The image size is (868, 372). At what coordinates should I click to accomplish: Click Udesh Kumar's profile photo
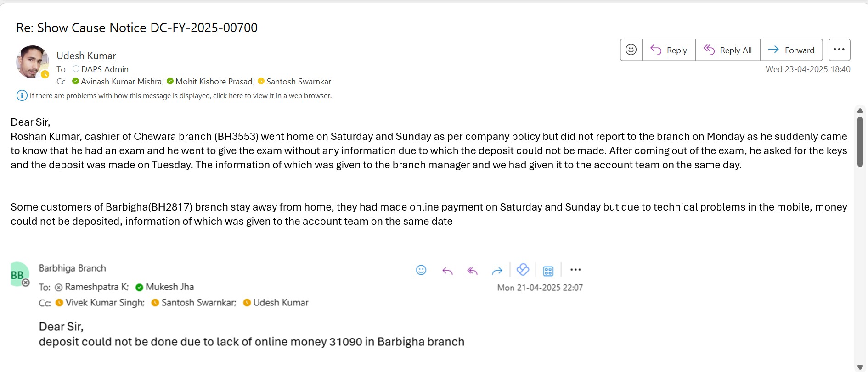[32, 62]
